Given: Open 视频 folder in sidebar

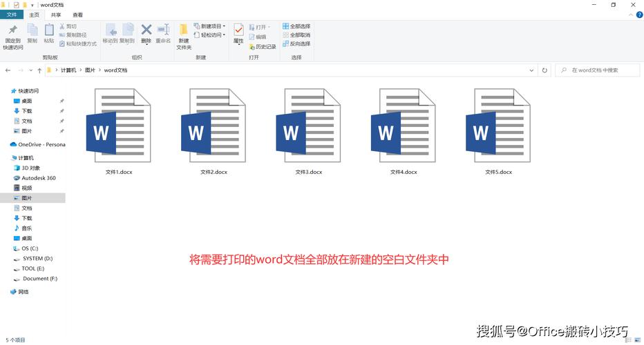Looking at the screenshot, I should [23, 188].
